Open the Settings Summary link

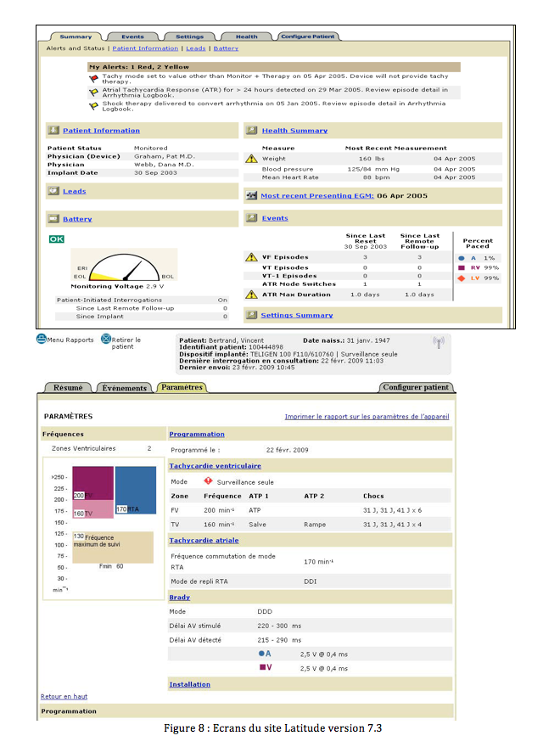click(x=297, y=316)
